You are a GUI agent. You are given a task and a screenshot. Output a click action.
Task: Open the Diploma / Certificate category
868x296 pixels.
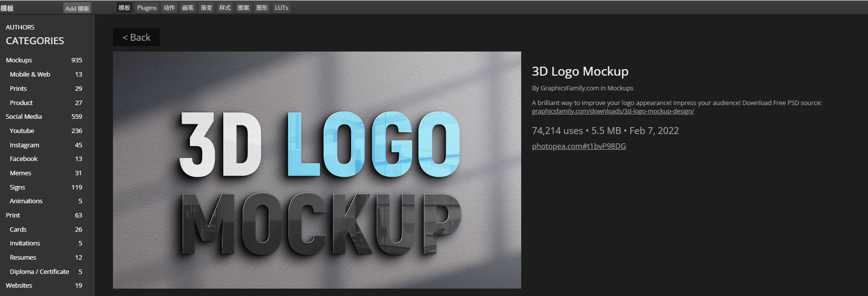39,272
